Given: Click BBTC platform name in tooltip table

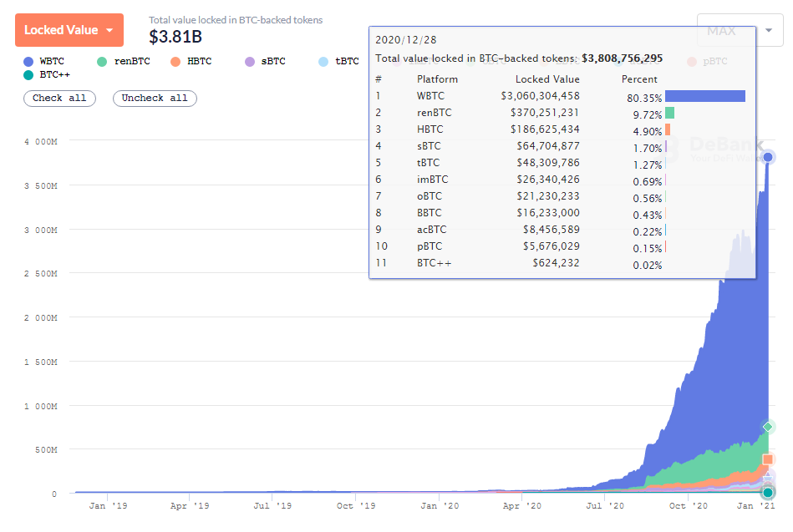Looking at the screenshot, I should (x=430, y=213).
